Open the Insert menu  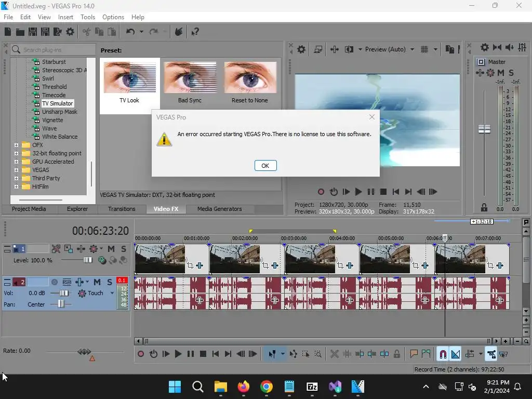(65, 17)
